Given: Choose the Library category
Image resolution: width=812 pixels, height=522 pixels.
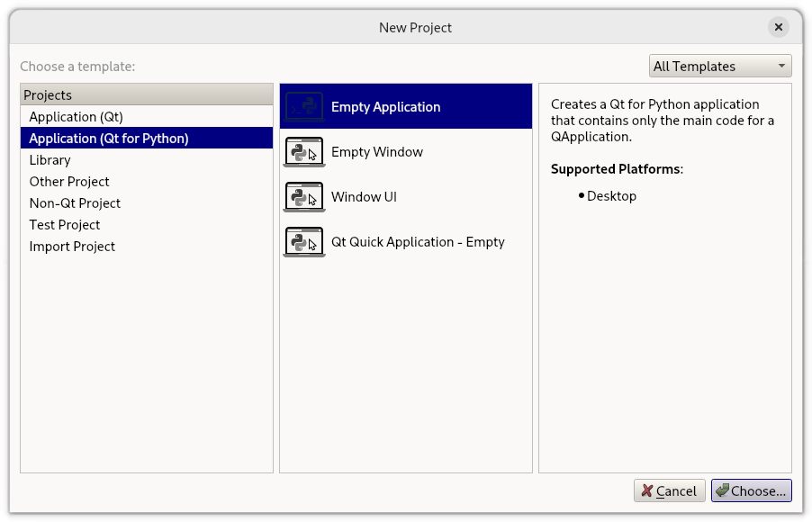Looking at the screenshot, I should [x=147, y=160].
